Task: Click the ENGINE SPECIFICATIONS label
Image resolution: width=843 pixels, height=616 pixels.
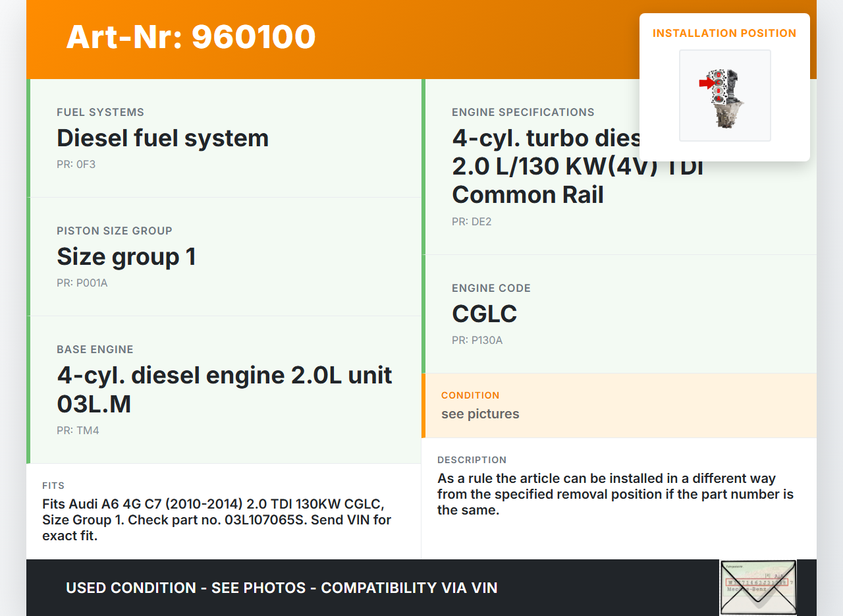Action: [x=523, y=112]
